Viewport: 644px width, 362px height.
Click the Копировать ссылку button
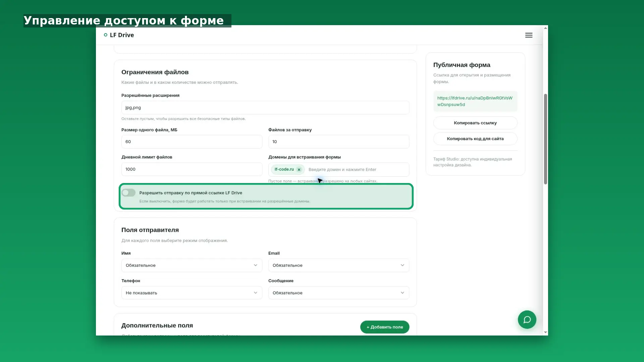tap(475, 123)
